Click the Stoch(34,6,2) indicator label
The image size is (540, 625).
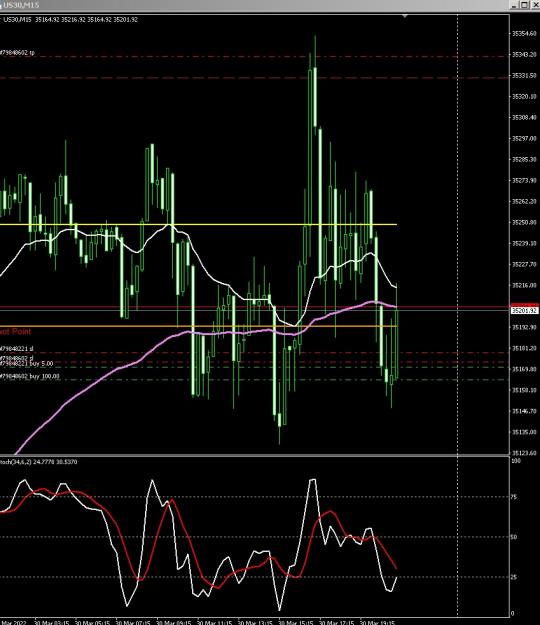(39, 462)
